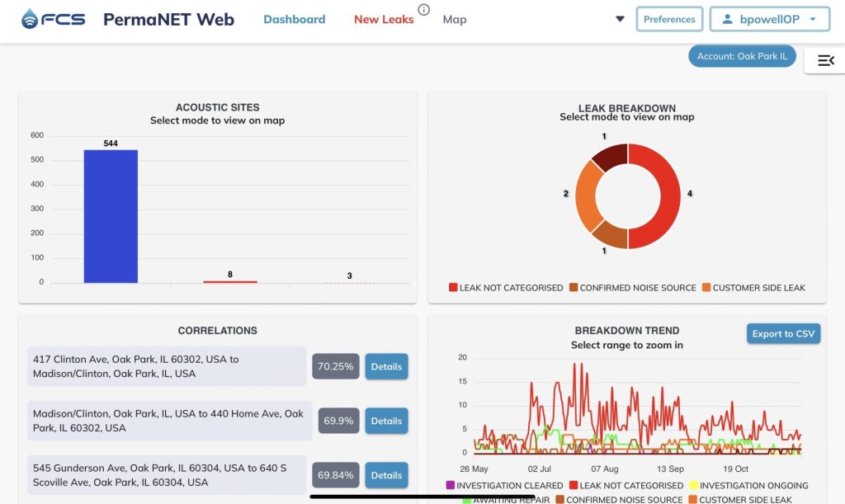View Details for the 70.25% correlation

click(x=386, y=367)
